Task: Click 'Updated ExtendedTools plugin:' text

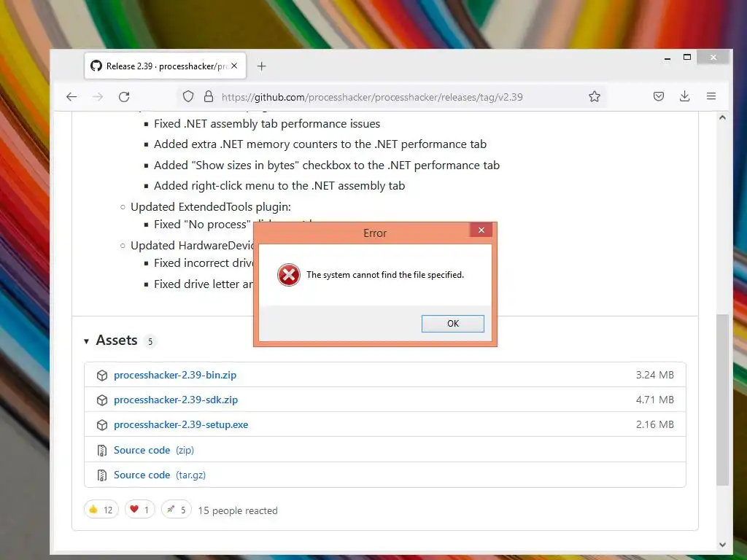Action: click(x=211, y=206)
